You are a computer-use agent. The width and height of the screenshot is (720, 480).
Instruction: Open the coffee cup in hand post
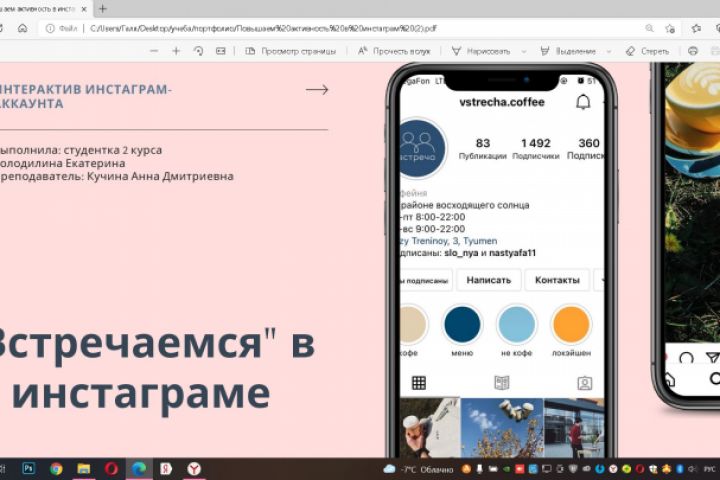click(430, 428)
